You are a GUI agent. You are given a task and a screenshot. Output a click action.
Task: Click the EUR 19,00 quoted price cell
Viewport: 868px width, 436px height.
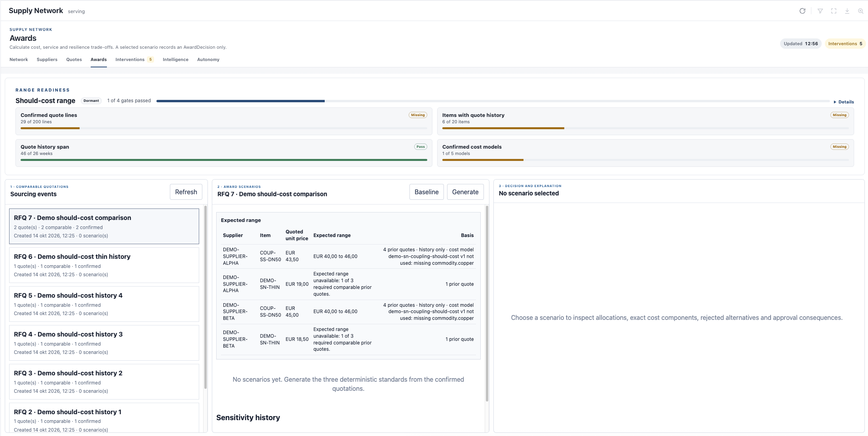pyautogui.click(x=297, y=284)
